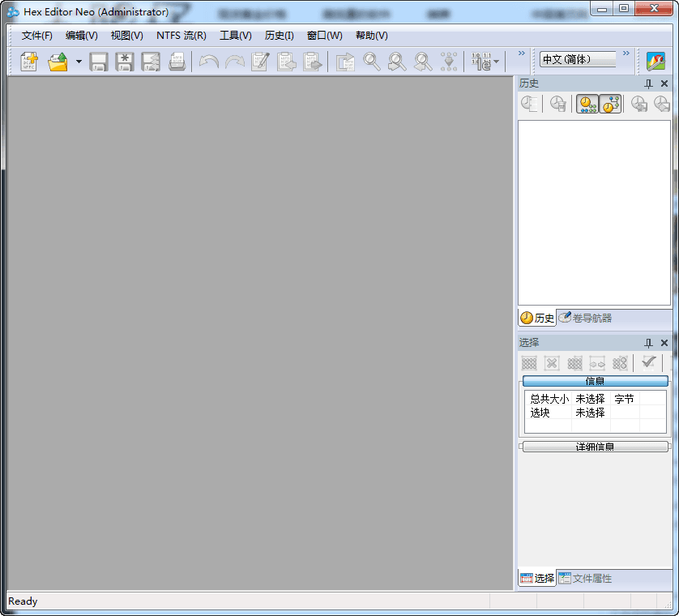Image resolution: width=679 pixels, height=616 pixels.
Task: Click the Save All diskettes icon
Action: coord(151,62)
